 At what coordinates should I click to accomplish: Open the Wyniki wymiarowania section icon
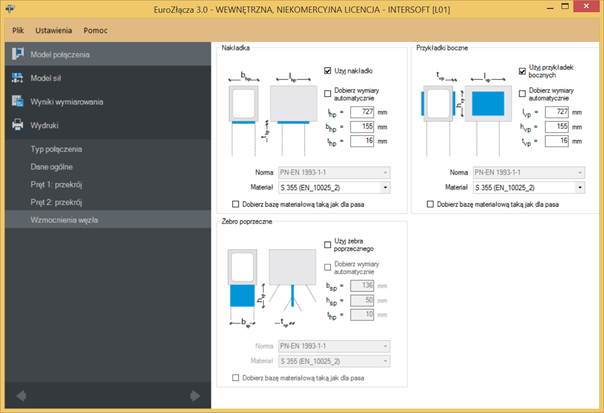click(x=17, y=101)
